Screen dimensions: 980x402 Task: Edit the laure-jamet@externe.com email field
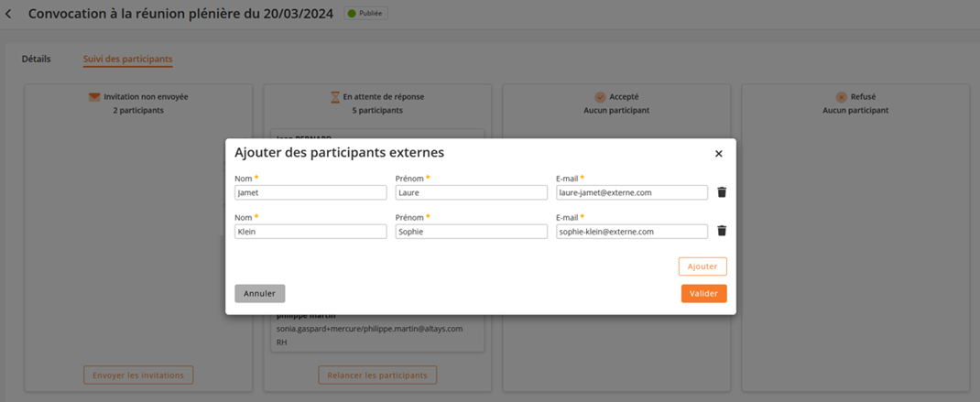631,192
